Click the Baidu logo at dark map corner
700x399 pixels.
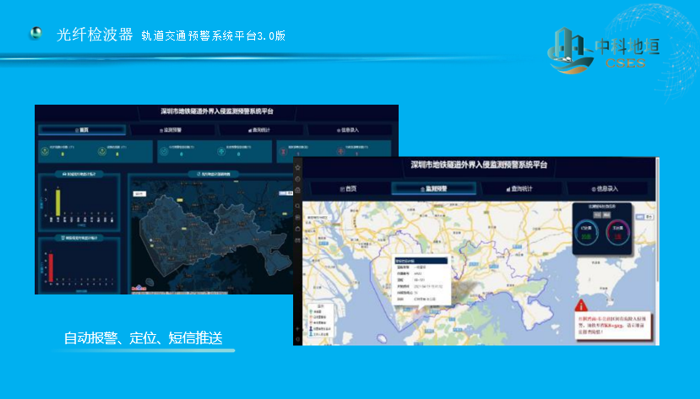[x=139, y=288]
